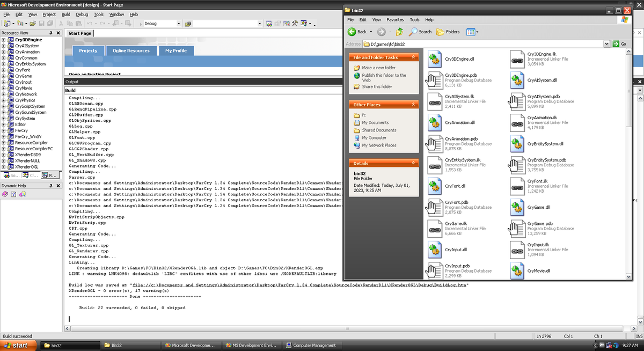
Task: Click Go button next to address bar
Action: [620, 44]
